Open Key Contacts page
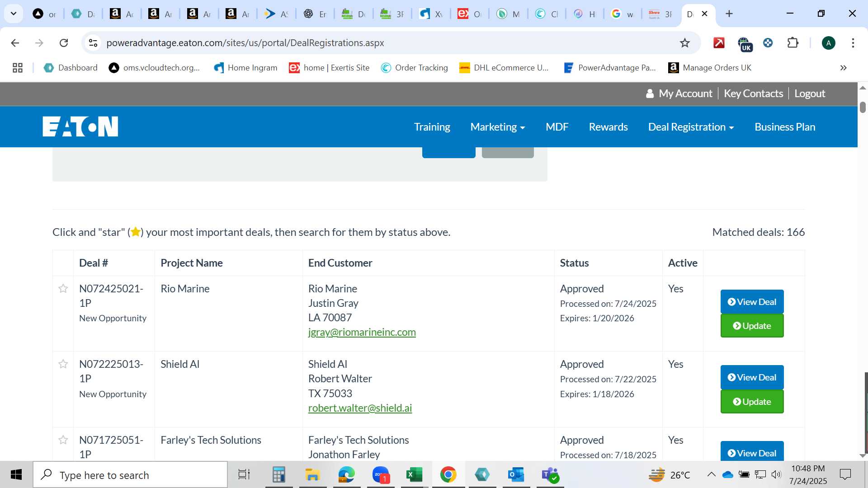 (x=753, y=94)
